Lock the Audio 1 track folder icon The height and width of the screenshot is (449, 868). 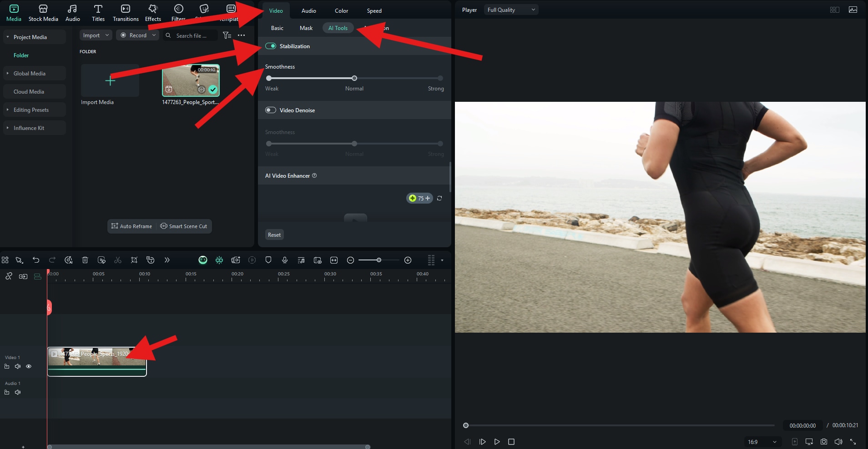click(x=7, y=392)
